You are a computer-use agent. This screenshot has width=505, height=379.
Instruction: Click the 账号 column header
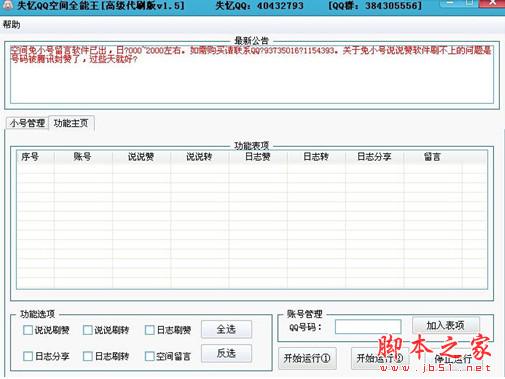coord(83,157)
